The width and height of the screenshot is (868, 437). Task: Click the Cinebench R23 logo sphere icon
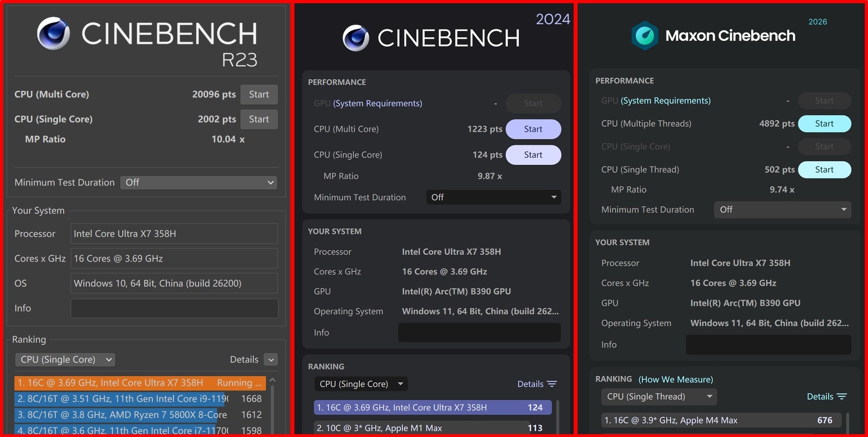(x=53, y=33)
